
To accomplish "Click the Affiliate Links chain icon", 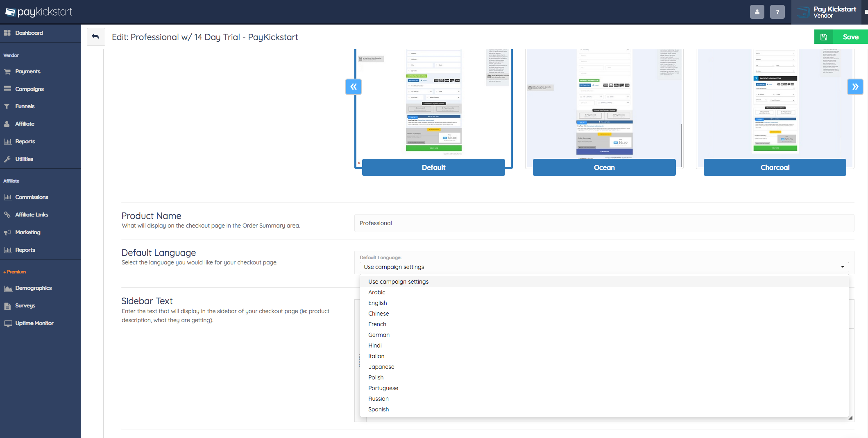I will [x=7, y=214].
